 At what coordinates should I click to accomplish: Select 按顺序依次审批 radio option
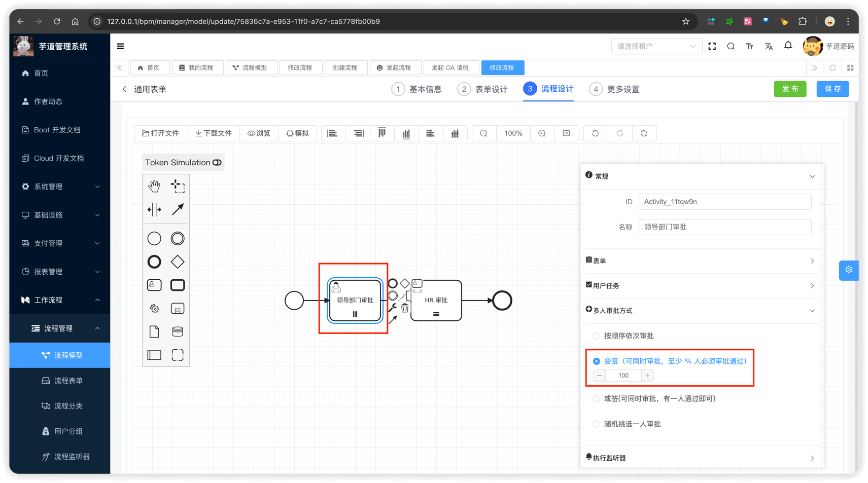[597, 336]
